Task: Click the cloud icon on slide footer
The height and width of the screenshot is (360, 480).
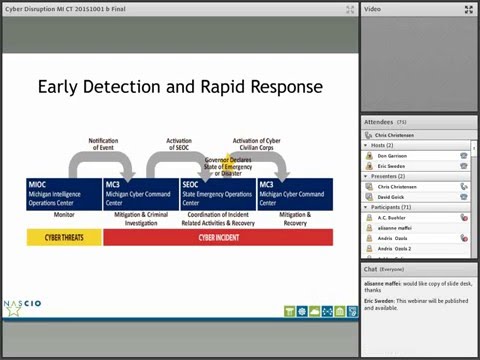Action: pos(315,311)
